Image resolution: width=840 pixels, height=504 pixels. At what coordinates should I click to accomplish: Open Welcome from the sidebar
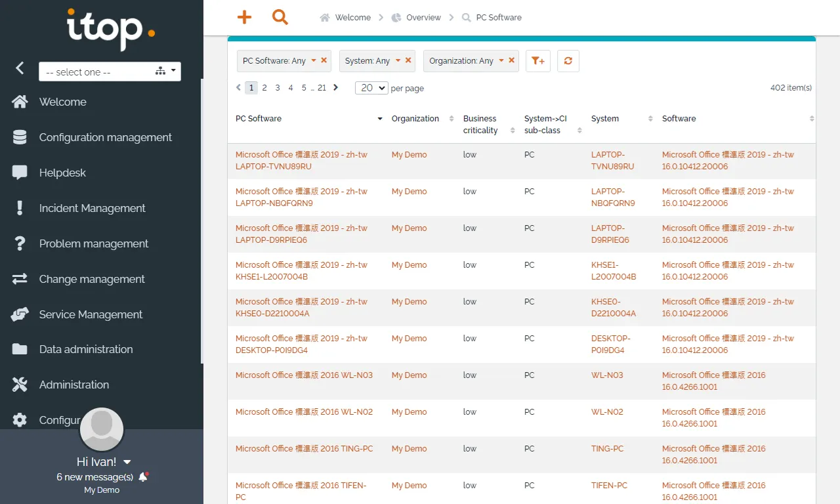[x=63, y=102]
